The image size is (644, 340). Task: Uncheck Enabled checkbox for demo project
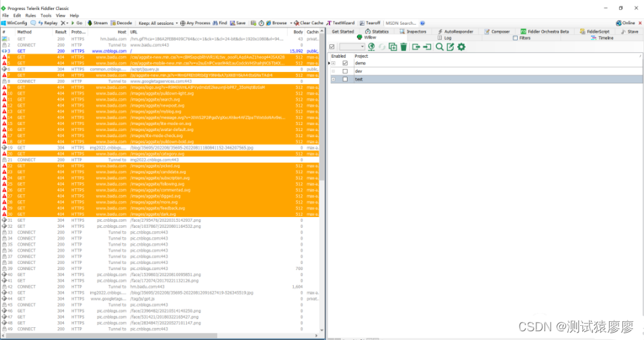click(x=345, y=63)
